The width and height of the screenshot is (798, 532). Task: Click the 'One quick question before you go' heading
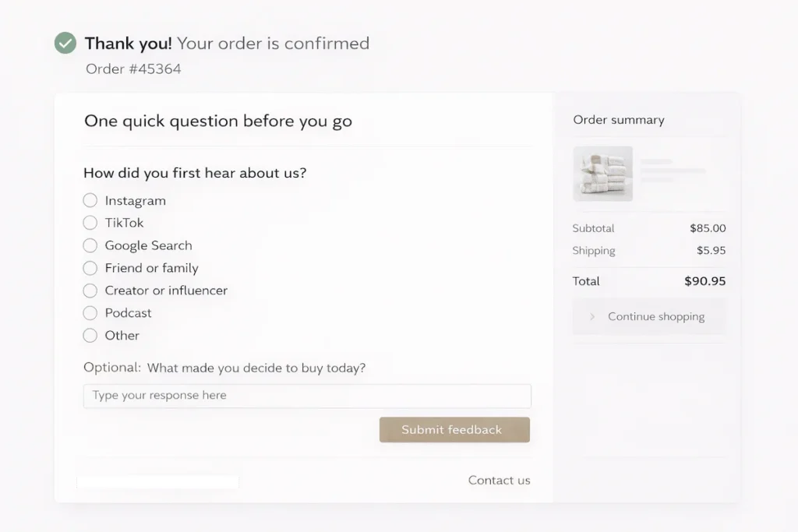(x=218, y=122)
